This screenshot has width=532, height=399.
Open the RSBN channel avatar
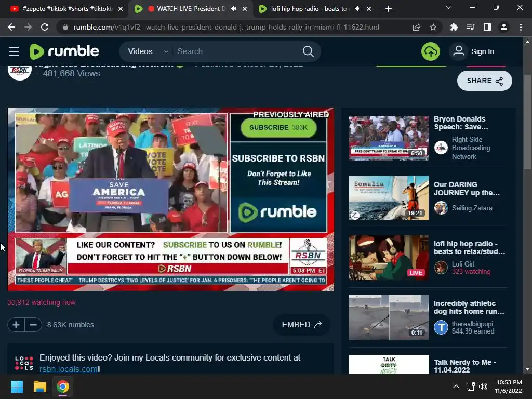tap(20, 71)
